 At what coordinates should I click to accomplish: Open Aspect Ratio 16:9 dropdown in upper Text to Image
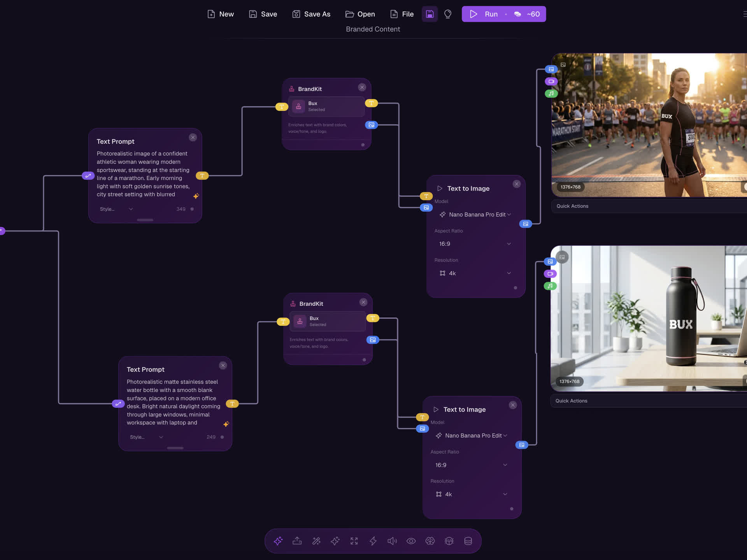pyautogui.click(x=475, y=244)
